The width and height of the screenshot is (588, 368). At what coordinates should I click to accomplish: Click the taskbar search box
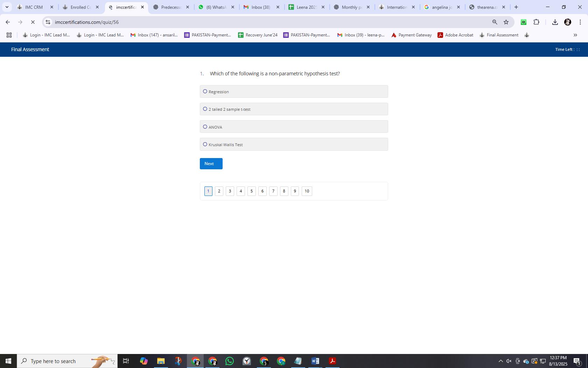pyautogui.click(x=67, y=361)
